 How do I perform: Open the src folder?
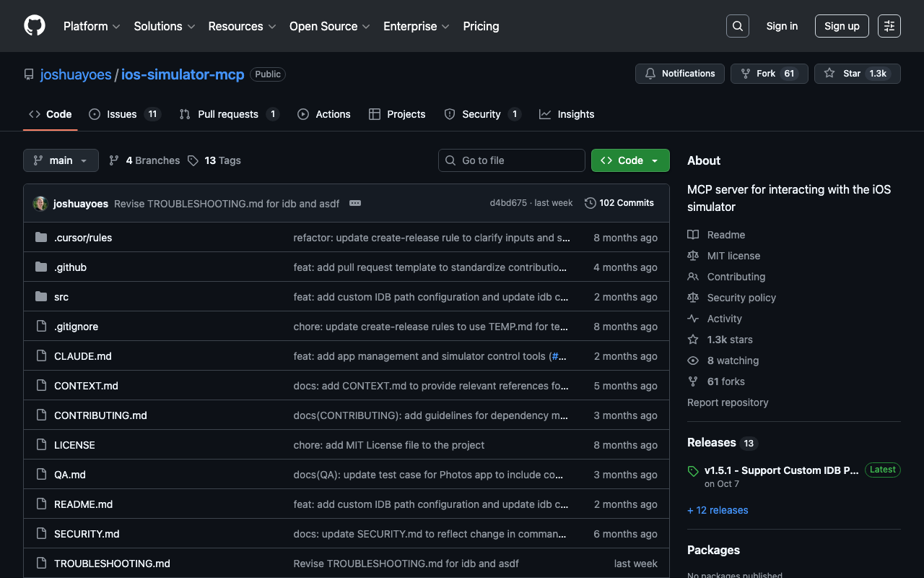point(61,297)
